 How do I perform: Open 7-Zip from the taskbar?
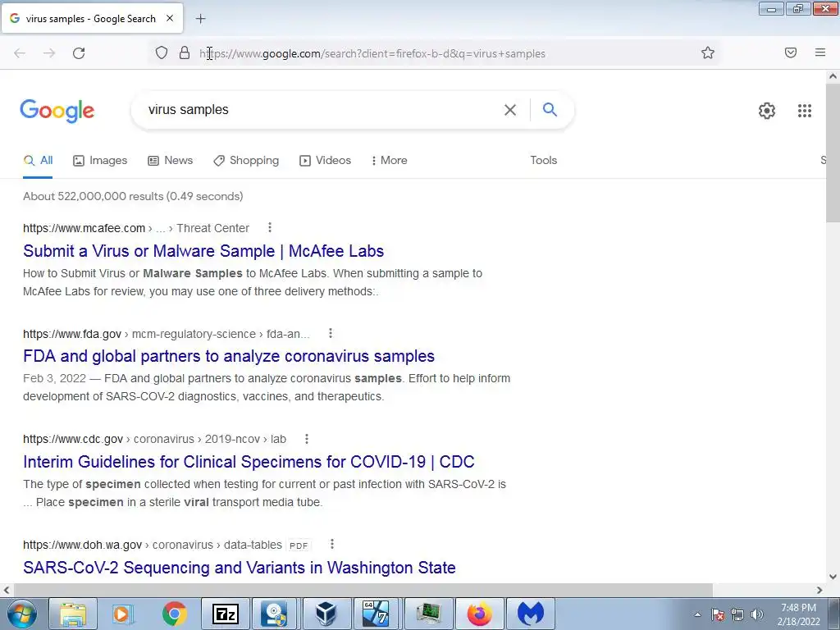pos(225,614)
